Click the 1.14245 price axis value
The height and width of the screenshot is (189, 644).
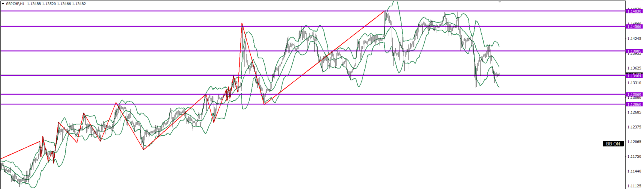(x=634, y=39)
